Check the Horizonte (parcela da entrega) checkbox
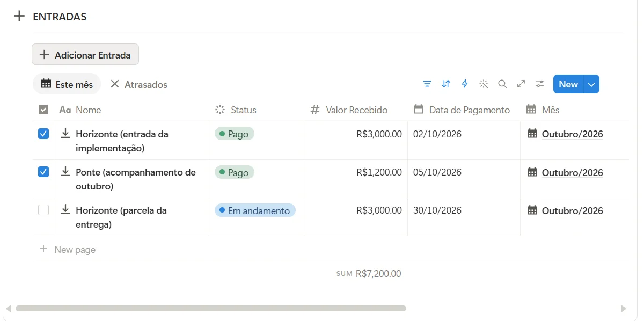Screen dimensions: 644x321 pos(43,210)
